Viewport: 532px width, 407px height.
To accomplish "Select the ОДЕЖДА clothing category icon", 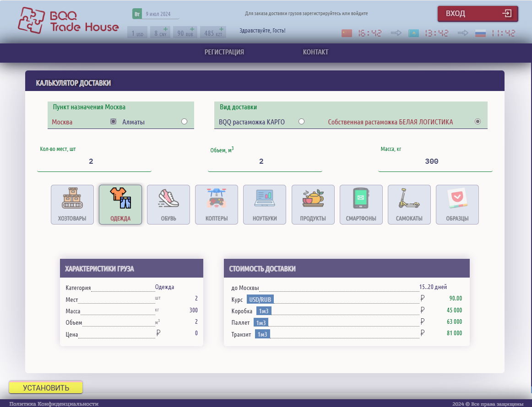I will 120,204.
